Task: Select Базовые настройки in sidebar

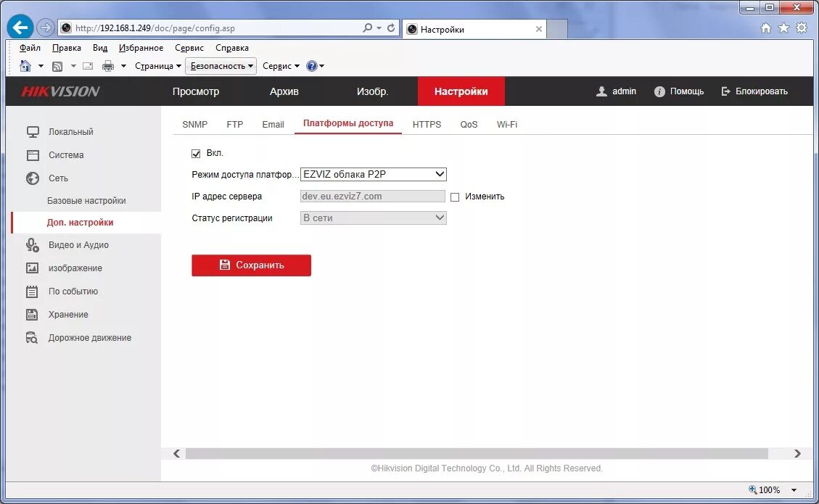Action: pyautogui.click(x=86, y=201)
